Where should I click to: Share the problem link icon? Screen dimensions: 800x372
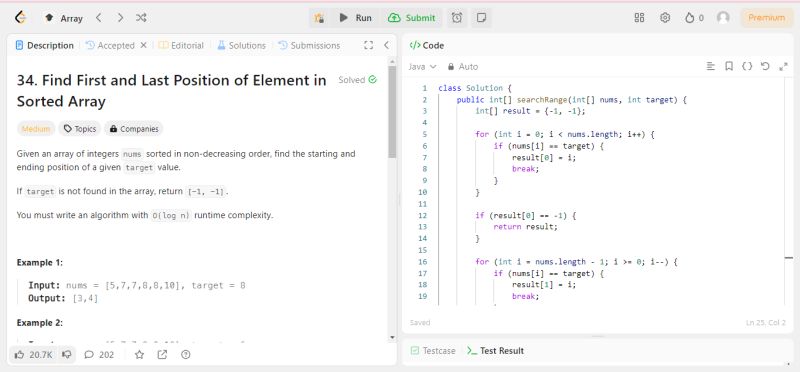click(162, 354)
